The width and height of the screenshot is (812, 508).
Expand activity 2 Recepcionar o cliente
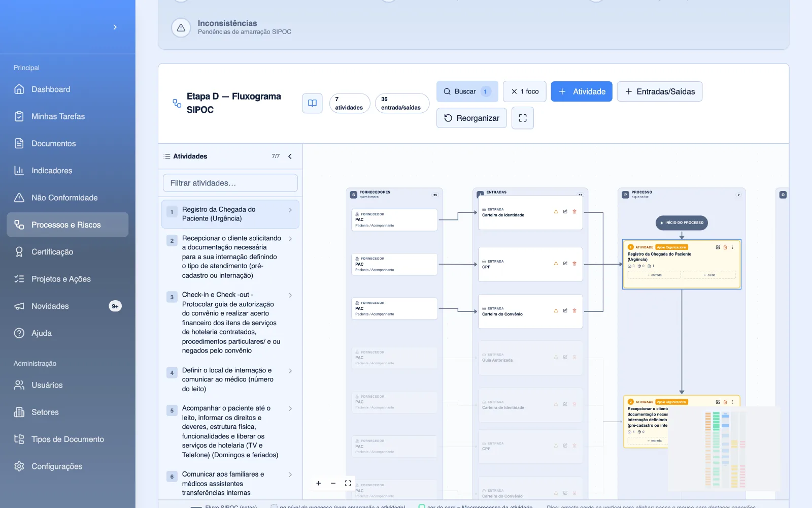click(290, 239)
